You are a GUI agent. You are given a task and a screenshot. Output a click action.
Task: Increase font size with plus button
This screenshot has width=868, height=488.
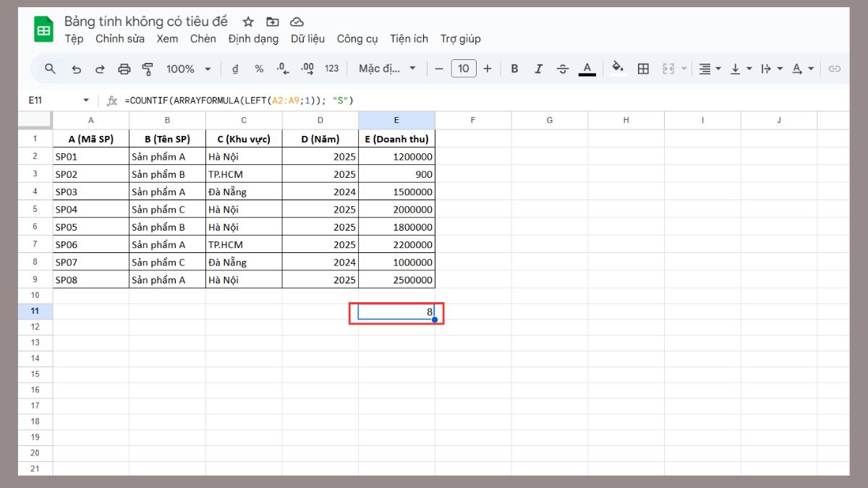pos(488,69)
